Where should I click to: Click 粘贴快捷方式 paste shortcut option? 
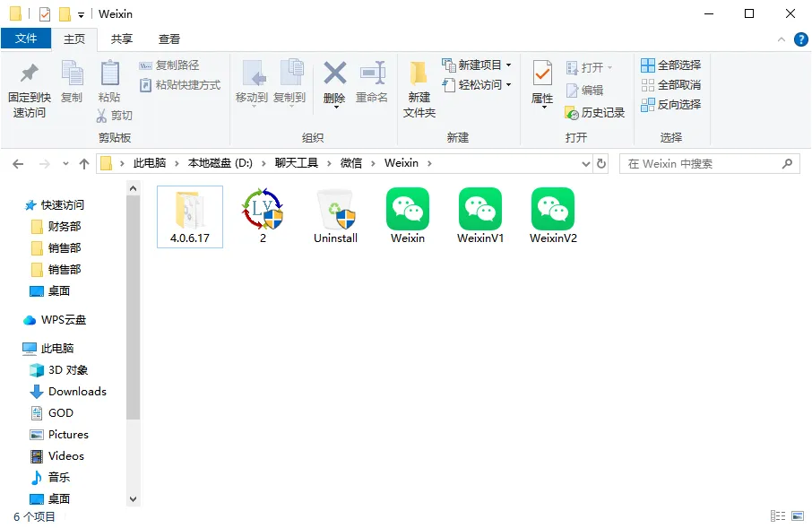coord(180,85)
